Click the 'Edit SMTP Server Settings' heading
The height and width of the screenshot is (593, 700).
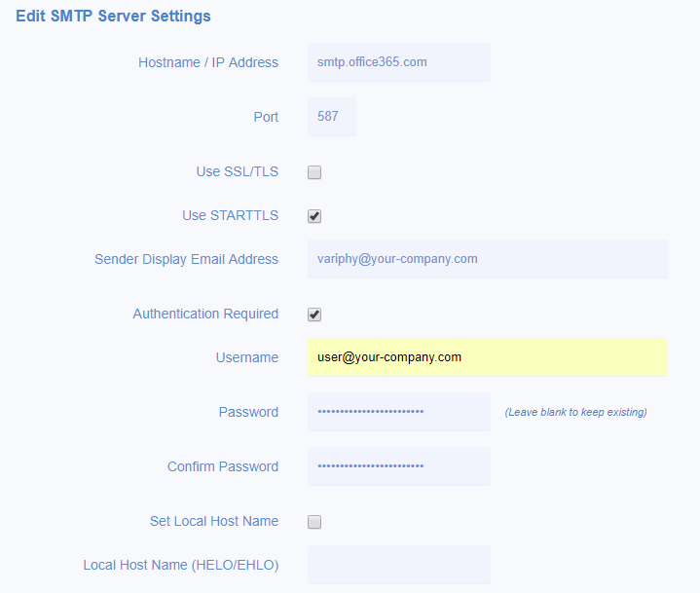click(x=113, y=17)
